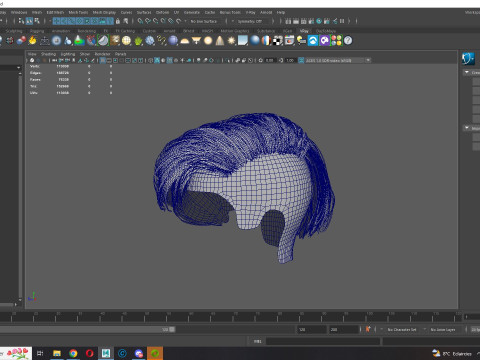Click the green flask shelf icon
Screen dimensions: 480x360
tap(79, 41)
